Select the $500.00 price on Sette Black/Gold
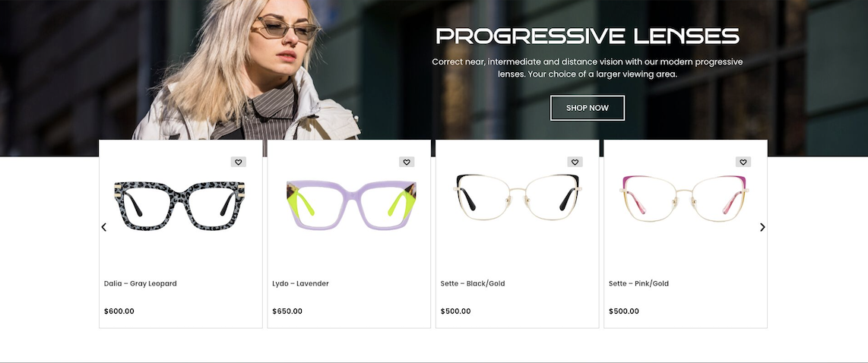This screenshot has height=363, width=868. [x=455, y=311]
